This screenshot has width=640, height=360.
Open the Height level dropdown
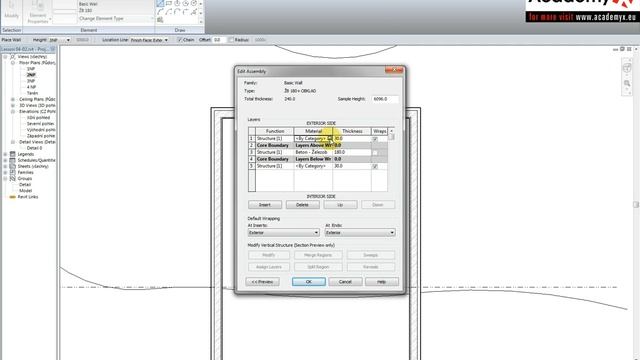68,40
